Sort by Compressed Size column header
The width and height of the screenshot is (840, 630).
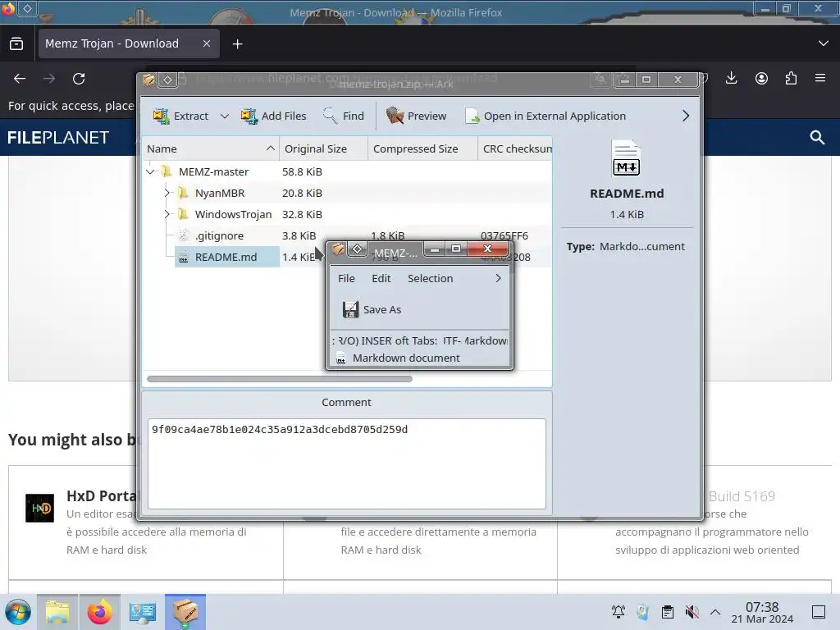[422, 149]
